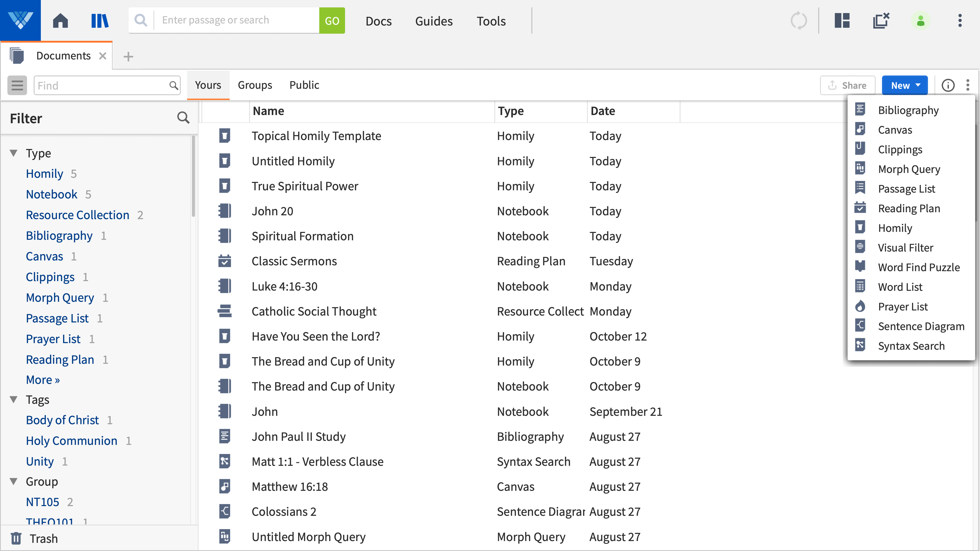Click the sync status icon
The height and width of the screenshot is (551, 980).
(799, 20)
